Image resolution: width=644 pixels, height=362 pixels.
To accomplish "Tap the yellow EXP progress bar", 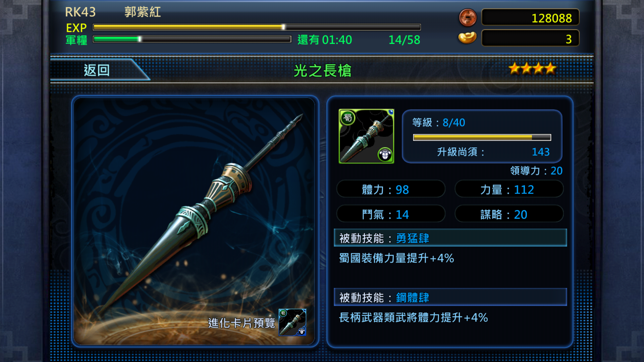I will (257, 27).
